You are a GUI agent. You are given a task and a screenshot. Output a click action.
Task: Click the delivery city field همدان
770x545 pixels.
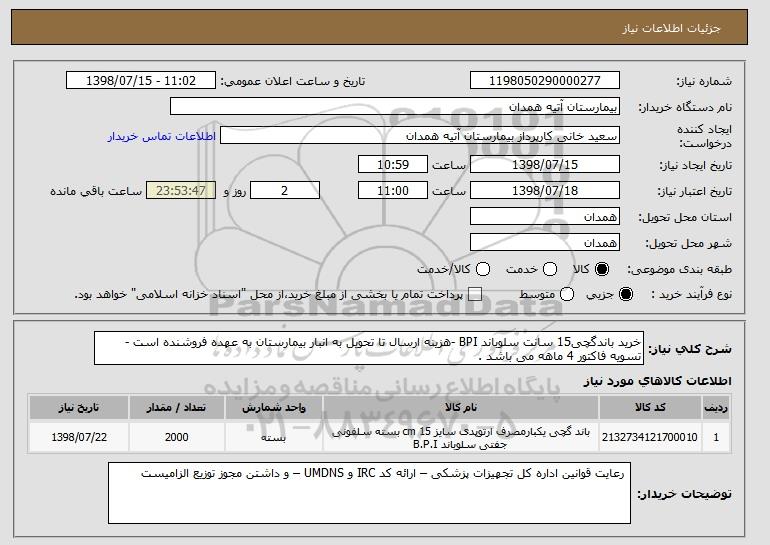545,242
